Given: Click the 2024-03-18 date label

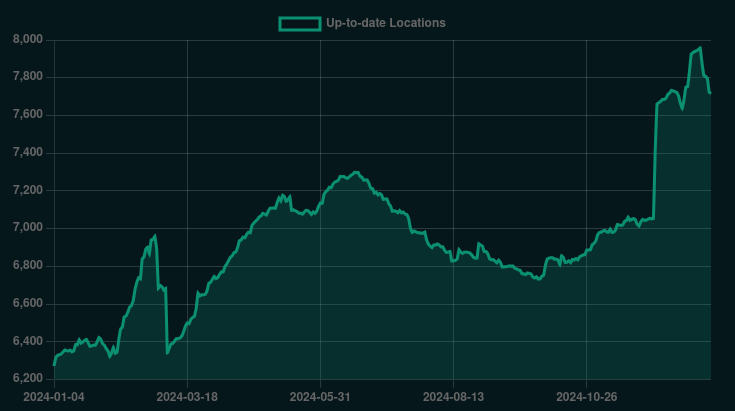Looking at the screenshot, I should click(x=187, y=397).
